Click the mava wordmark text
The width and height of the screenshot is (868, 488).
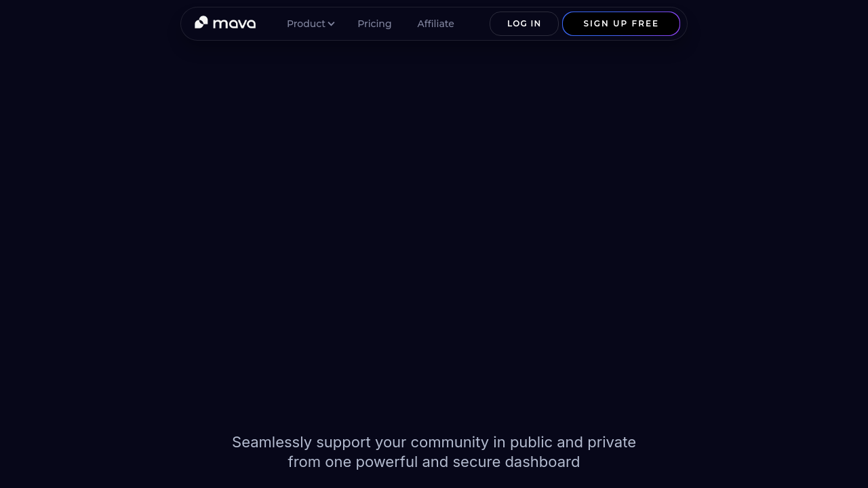[234, 24]
